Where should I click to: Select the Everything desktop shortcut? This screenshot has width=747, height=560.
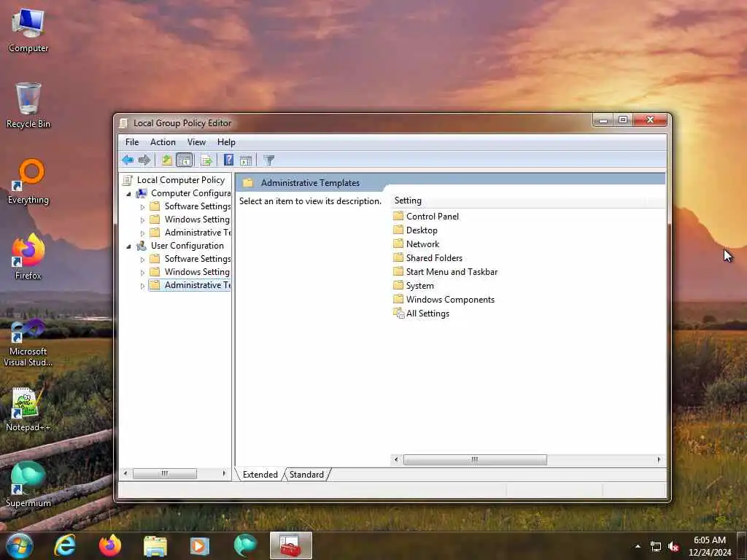(x=28, y=182)
